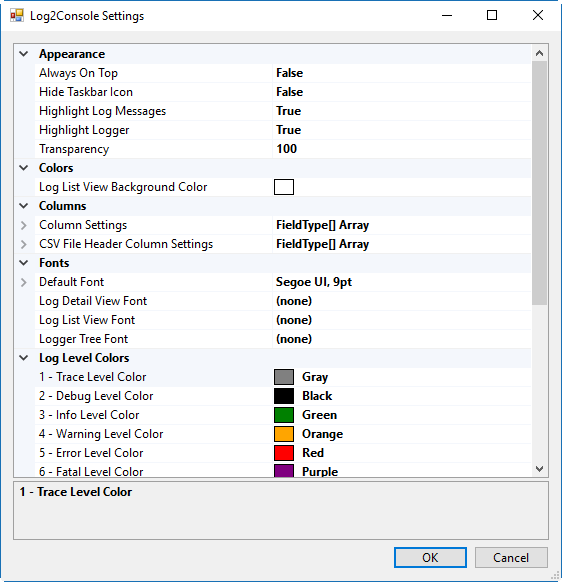Select the Column Settings label
This screenshot has height=582, width=562.
tap(83, 225)
